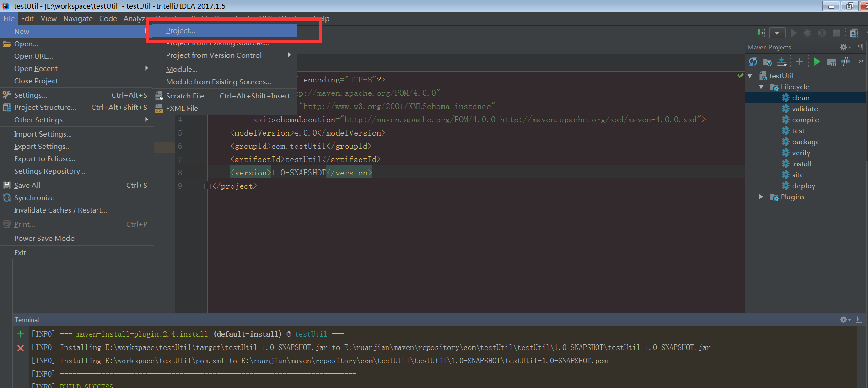Select the deploy lifecycle goal
The width and height of the screenshot is (868, 388).
pos(805,186)
